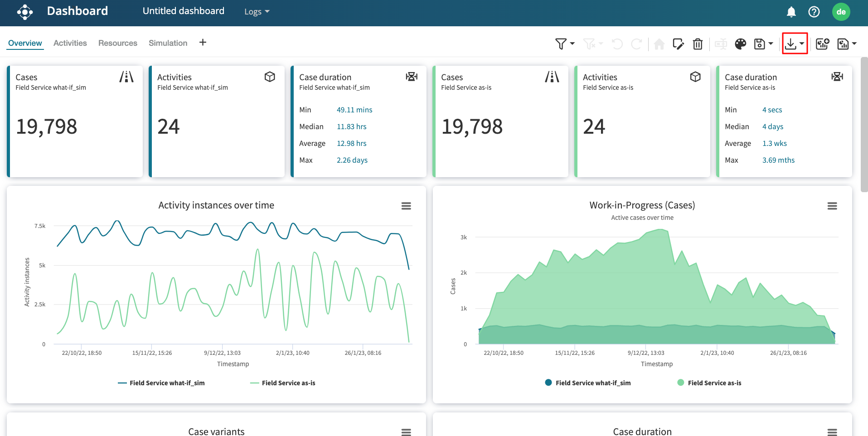The width and height of the screenshot is (868, 436).
Task: Click the filter funnel icon
Action: point(561,44)
